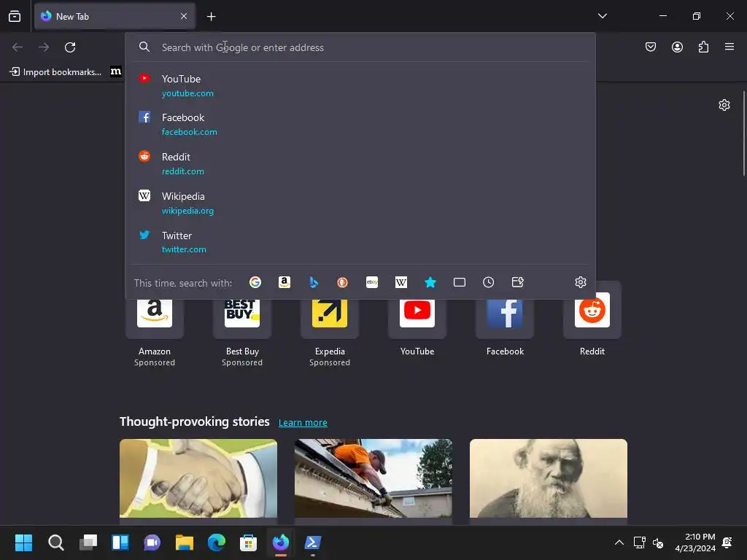Focus the Search with Google address field
The width and height of the screenshot is (747, 560).
point(360,47)
